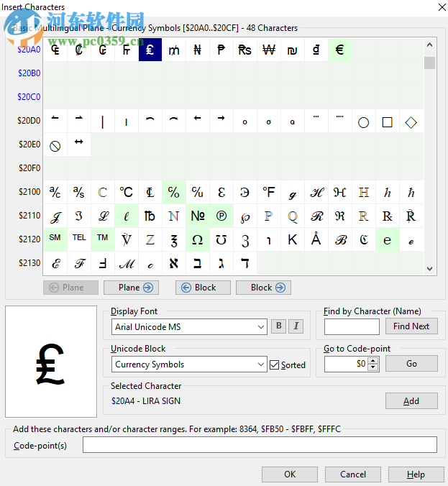Toggle Italic display font button
This screenshot has height=486, width=448.
tap(296, 326)
